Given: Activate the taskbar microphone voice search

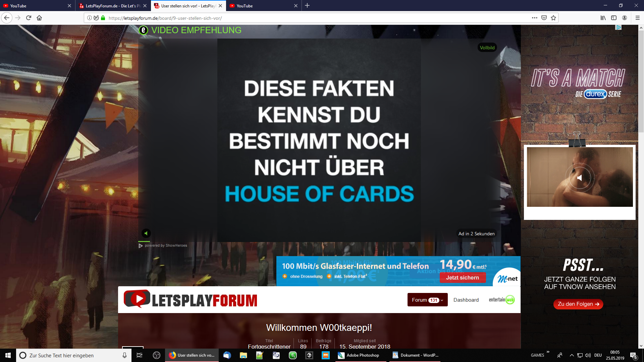Looking at the screenshot, I should coord(124,355).
